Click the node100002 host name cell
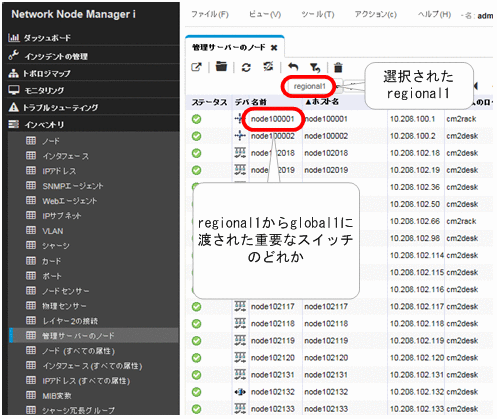This screenshot has width=497, height=419. [326, 136]
